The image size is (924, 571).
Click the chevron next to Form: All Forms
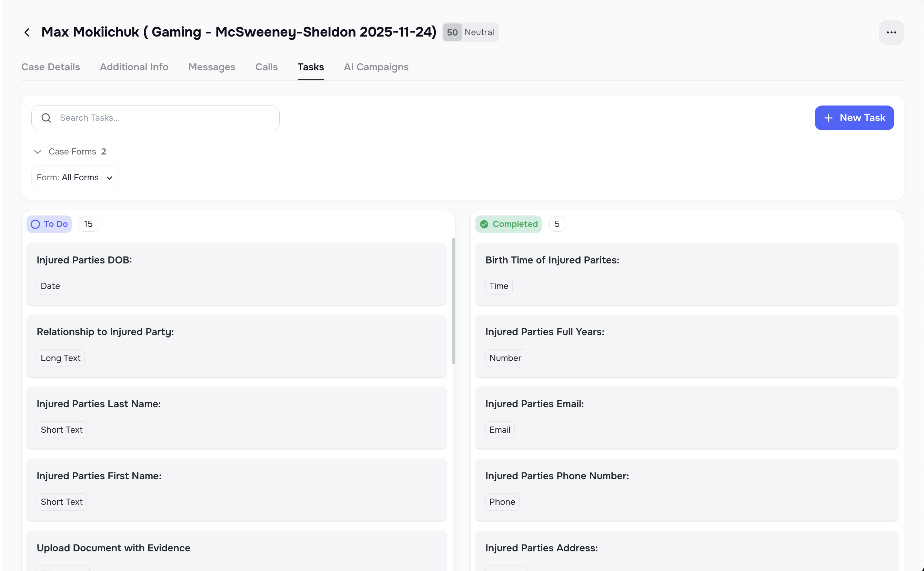tap(109, 178)
